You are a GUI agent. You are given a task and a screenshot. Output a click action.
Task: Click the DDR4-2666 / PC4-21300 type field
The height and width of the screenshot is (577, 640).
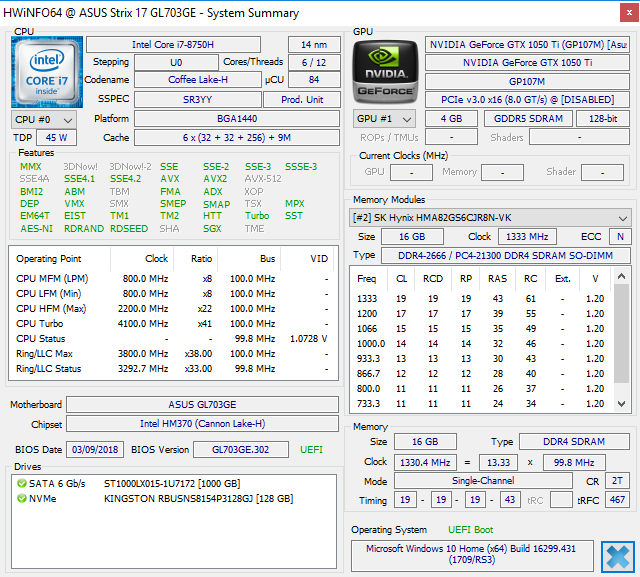click(x=505, y=255)
